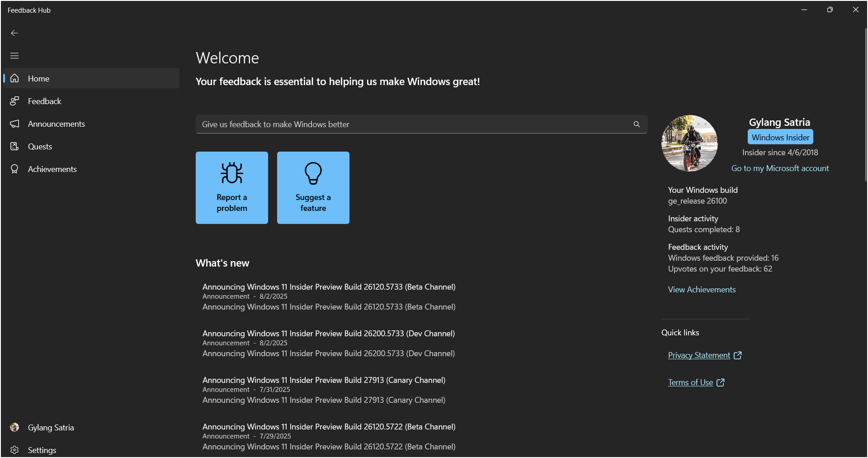Click external-link icon beside Terms of Use
Image resolution: width=868 pixels, height=458 pixels.
[x=721, y=382]
